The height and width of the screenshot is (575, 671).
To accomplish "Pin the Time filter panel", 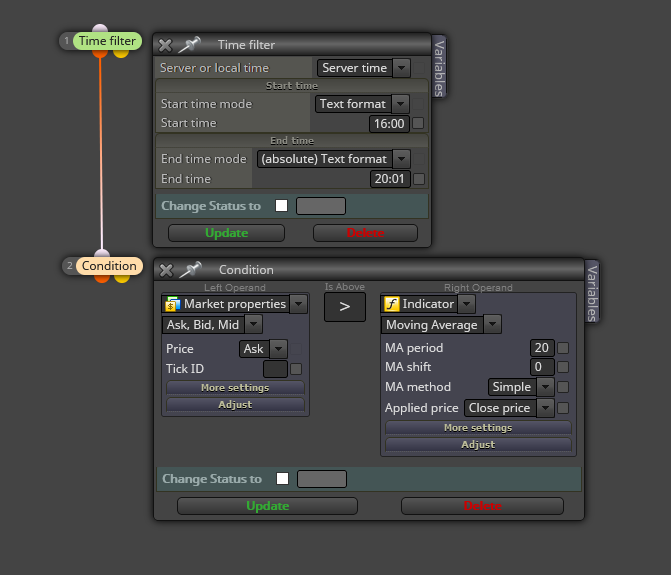I will click(189, 44).
